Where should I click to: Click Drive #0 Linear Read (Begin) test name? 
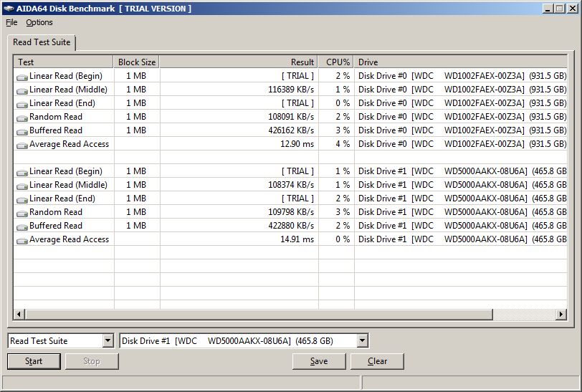click(66, 76)
